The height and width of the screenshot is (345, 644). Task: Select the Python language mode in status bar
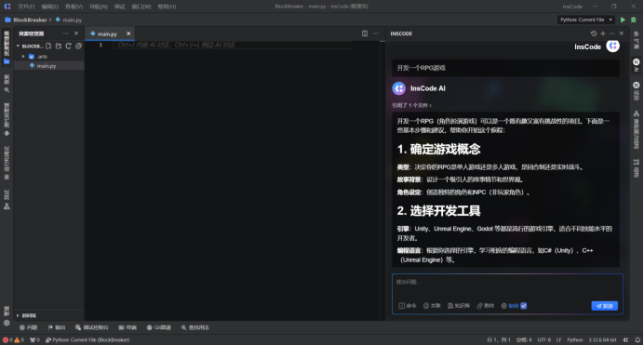575,339
